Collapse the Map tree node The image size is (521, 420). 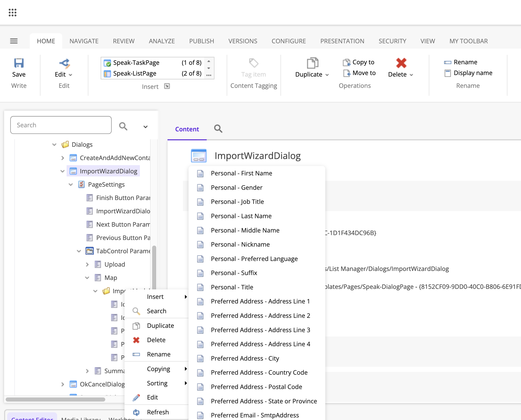(87, 278)
